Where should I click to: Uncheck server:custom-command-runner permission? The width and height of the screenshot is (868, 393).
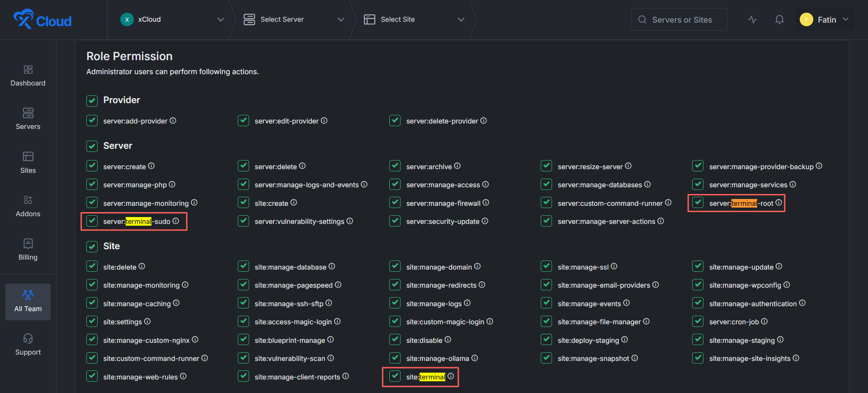[546, 203]
